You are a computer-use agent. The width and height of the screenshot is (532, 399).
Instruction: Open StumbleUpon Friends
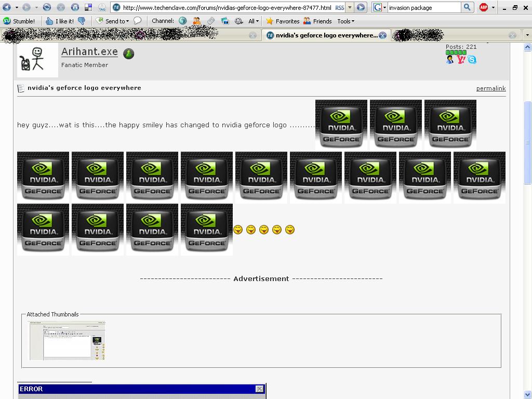click(x=317, y=21)
